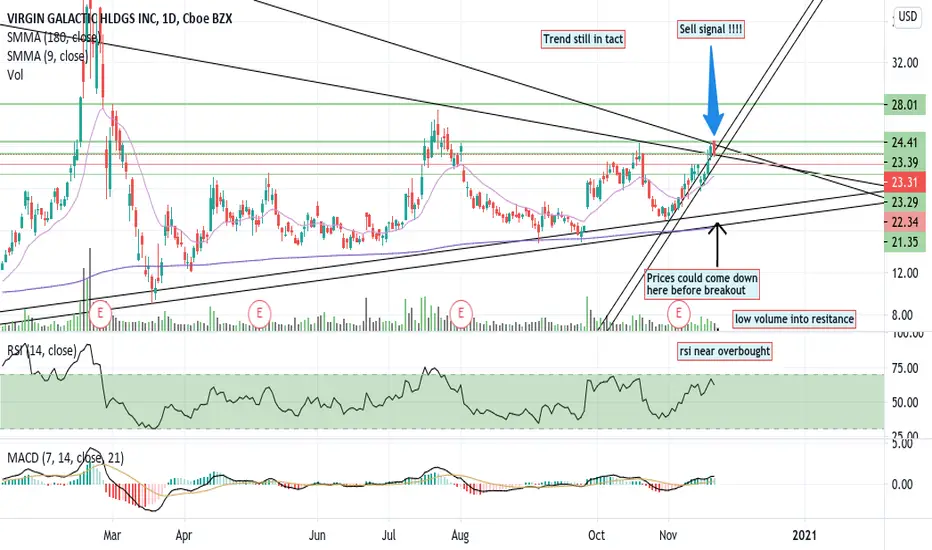Click the MACD 0.00 axis value

902,485
